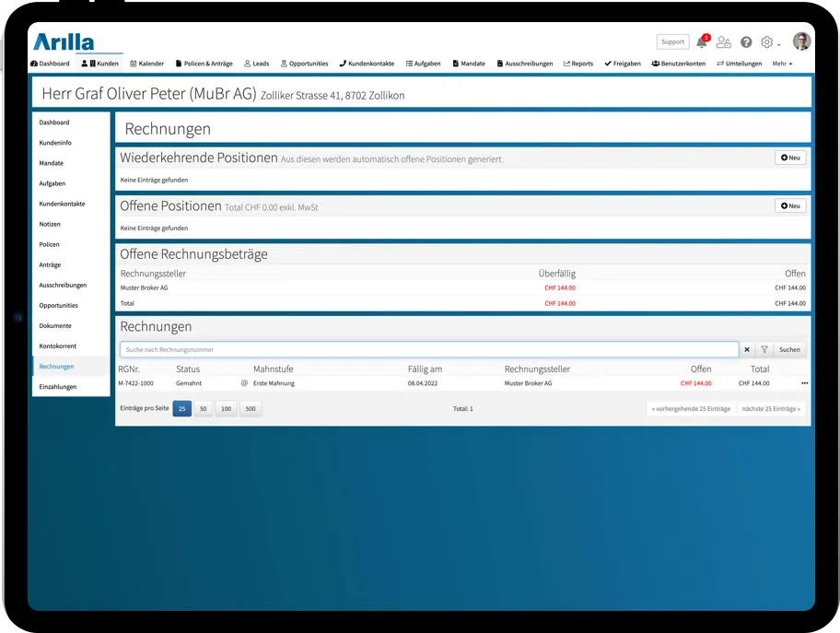This screenshot has height=633, width=840.
Task: Open Umteilungen in top navigation
Action: click(x=740, y=64)
